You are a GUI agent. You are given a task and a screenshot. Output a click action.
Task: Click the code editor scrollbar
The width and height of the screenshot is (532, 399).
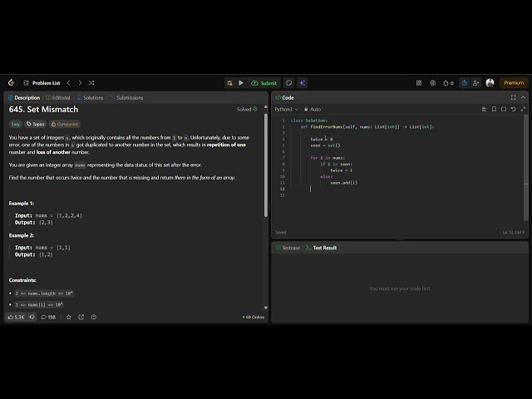click(x=526, y=168)
